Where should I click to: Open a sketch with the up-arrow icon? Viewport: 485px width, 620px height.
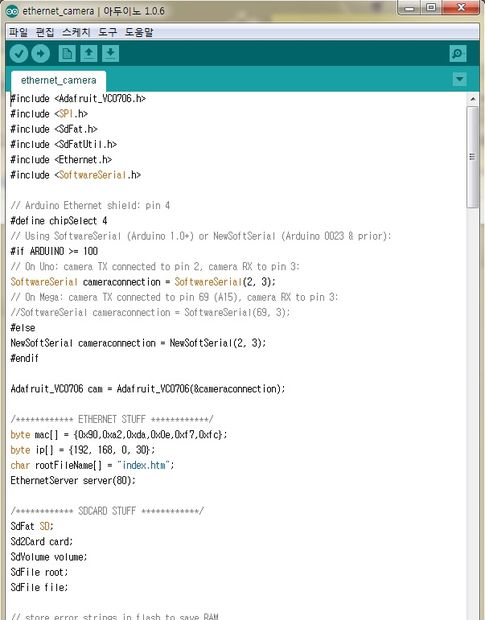tap(89, 54)
